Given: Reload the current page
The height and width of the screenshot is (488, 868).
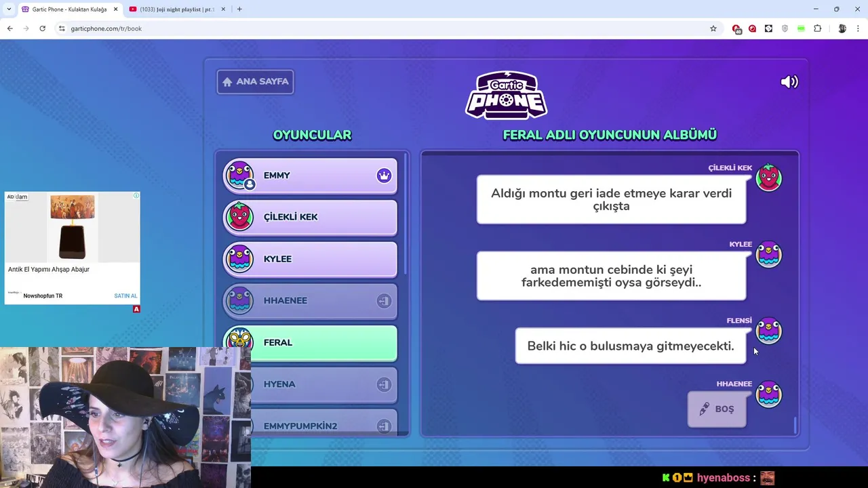Looking at the screenshot, I should pos(42,28).
